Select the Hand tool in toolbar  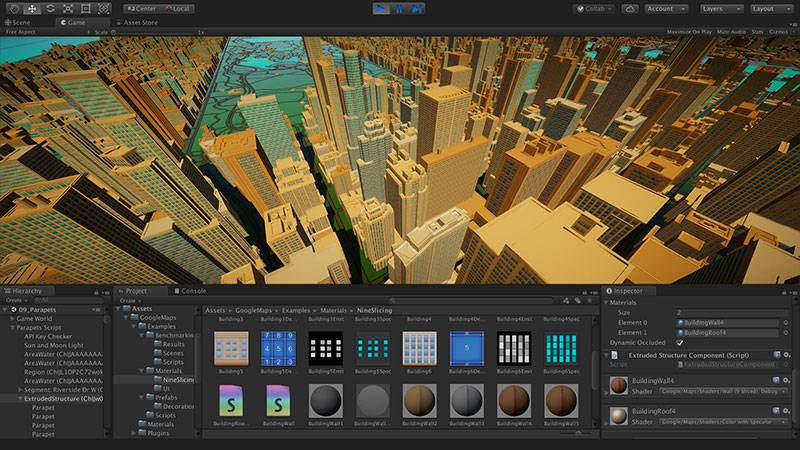13,8
